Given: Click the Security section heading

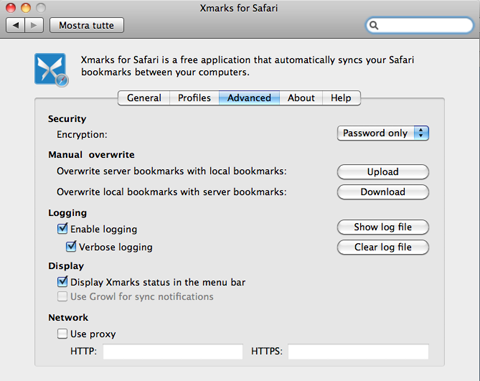Looking at the screenshot, I should click(x=67, y=119).
